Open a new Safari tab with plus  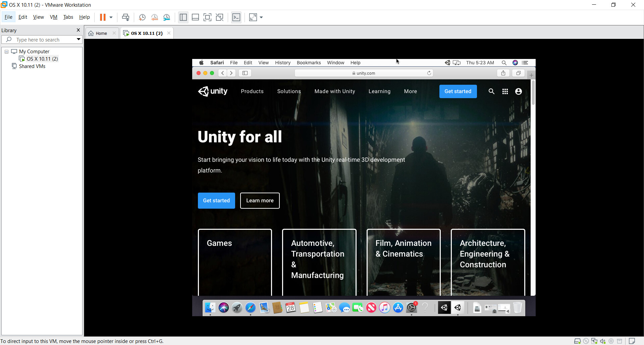[x=532, y=75]
